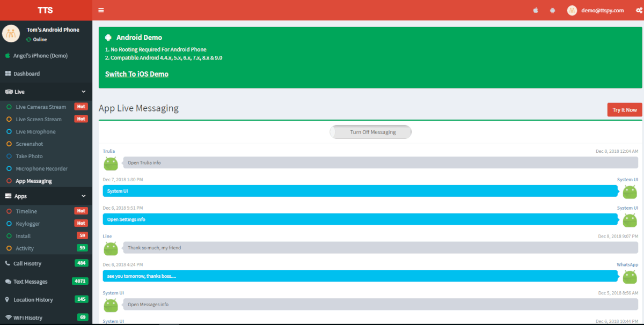Click the App Live Messaging heading
644x325 pixels.
point(138,108)
